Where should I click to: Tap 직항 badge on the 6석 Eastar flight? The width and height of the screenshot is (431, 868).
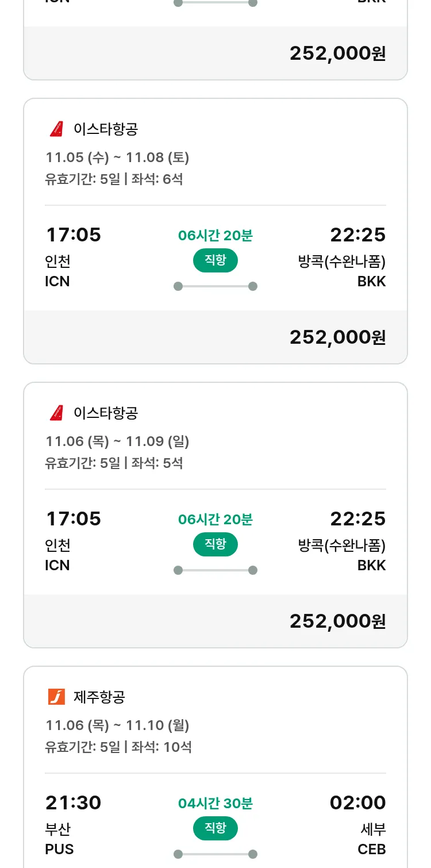[215, 260]
